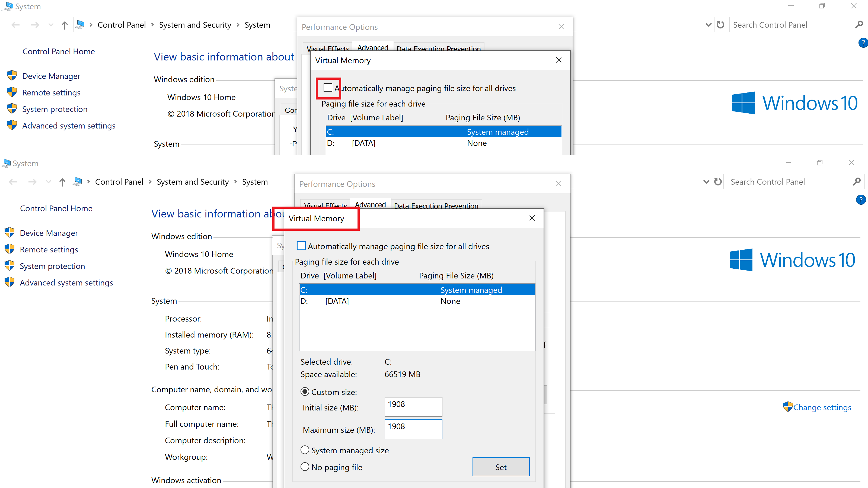Choose the System managed size option
The width and height of the screenshot is (868, 488).
click(305, 450)
